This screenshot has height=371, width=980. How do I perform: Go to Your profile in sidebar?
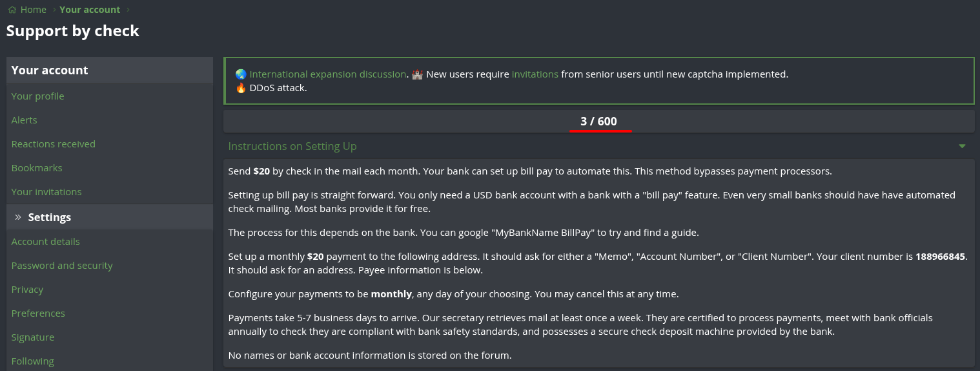[x=37, y=96]
